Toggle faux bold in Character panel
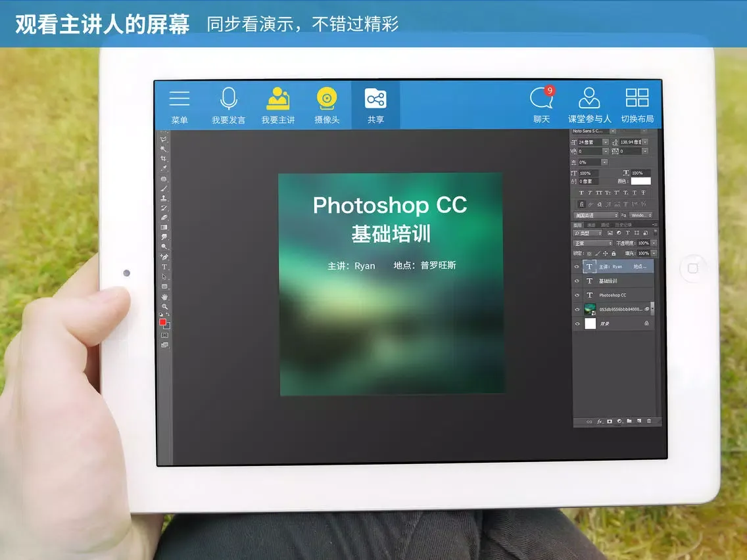Viewport: 747px width, 560px height. click(581, 193)
